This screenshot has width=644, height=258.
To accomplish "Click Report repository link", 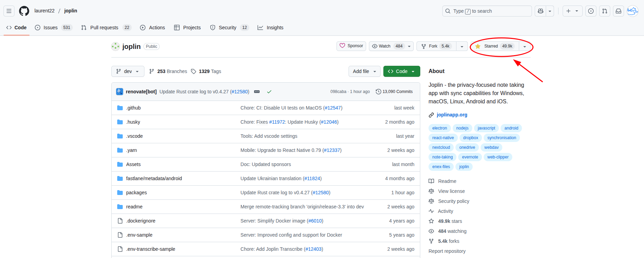I will (x=447, y=251).
